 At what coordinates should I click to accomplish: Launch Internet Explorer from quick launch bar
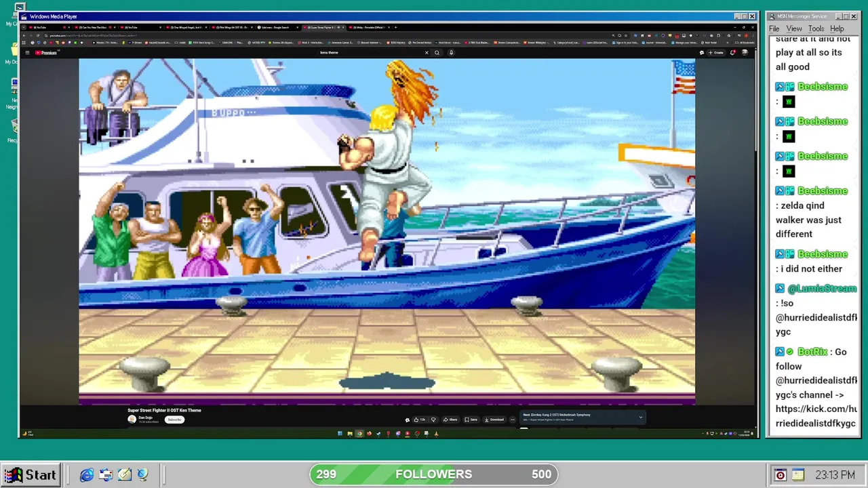(87, 475)
